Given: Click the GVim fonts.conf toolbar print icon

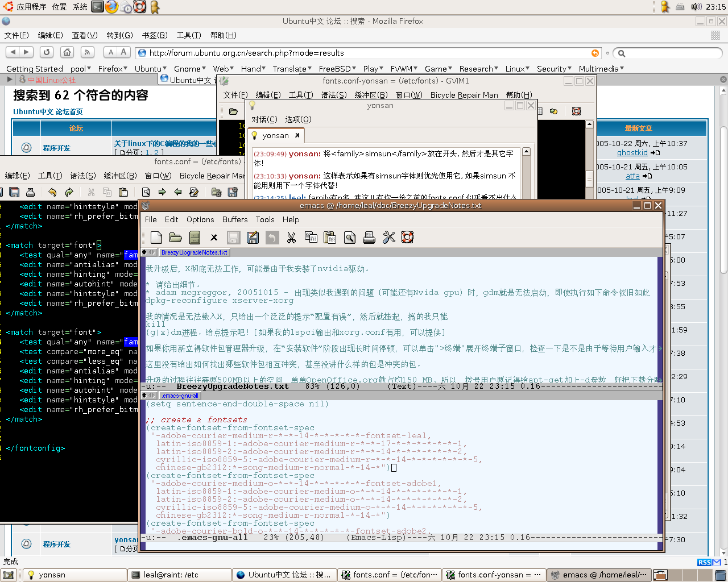Looking at the screenshot, I should 30,192.
